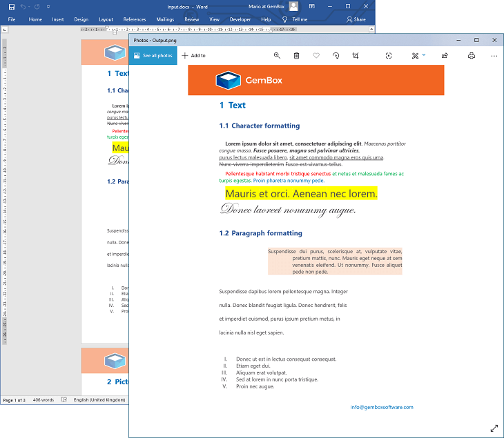Click the See all photos button

coord(153,55)
